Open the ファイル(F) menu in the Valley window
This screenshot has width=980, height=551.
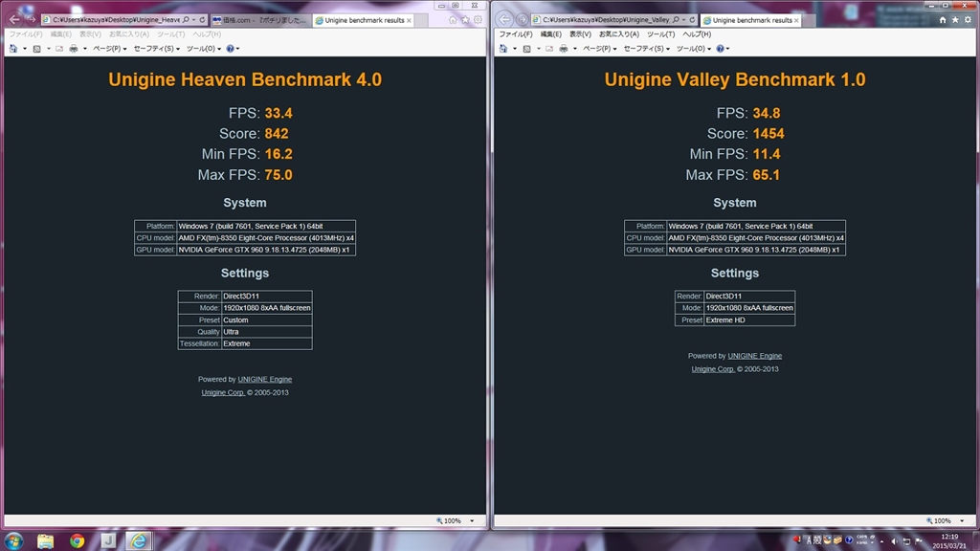pyautogui.click(x=516, y=34)
